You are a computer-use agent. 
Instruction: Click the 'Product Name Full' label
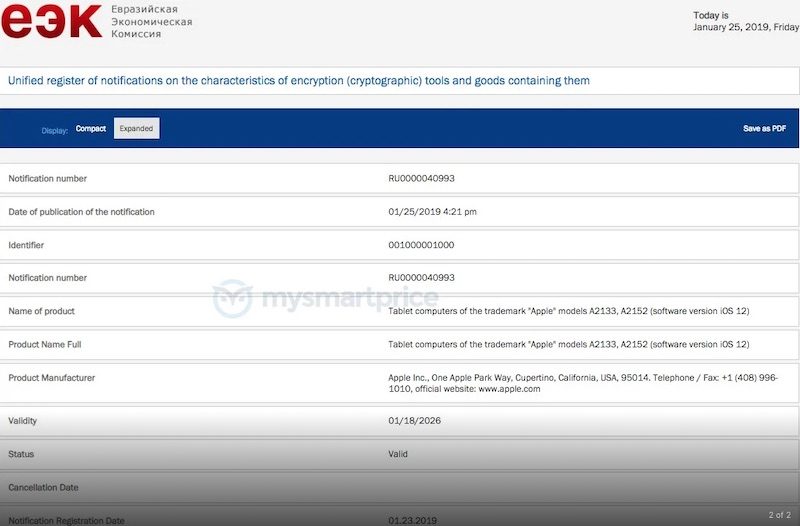(44, 344)
